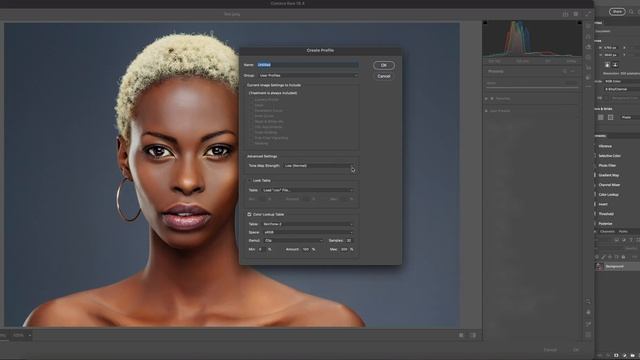Click Photoshop Share button
640x360 pixels.
coord(617,12)
